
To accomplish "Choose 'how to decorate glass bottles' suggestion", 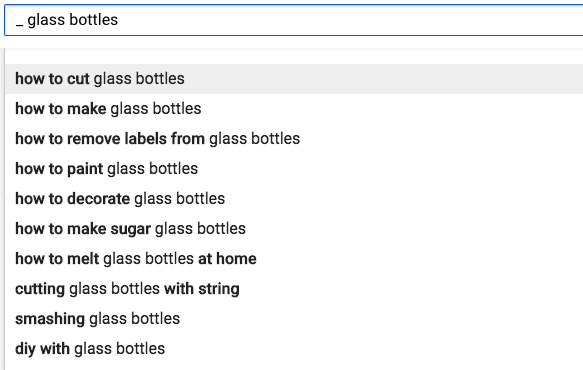I will pyautogui.click(x=294, y=199).
